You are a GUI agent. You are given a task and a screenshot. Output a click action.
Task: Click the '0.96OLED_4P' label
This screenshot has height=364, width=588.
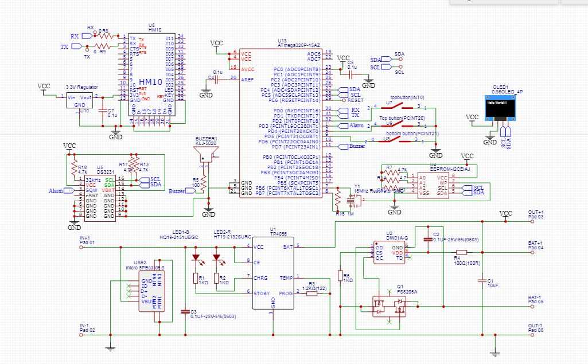[507, 92]
